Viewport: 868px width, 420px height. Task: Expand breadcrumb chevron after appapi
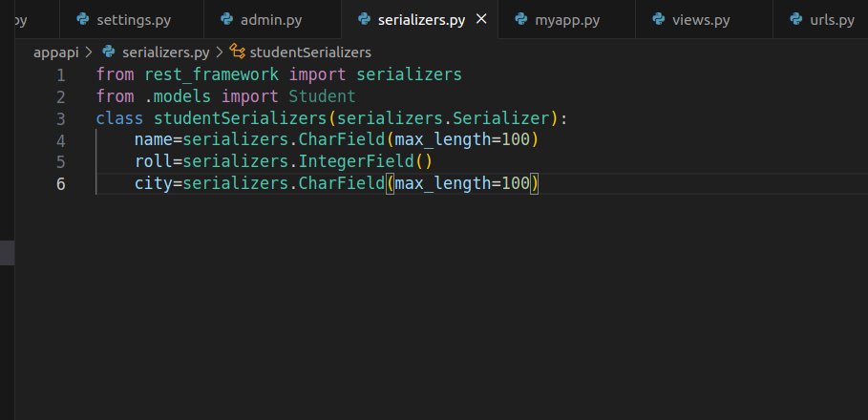89,52
